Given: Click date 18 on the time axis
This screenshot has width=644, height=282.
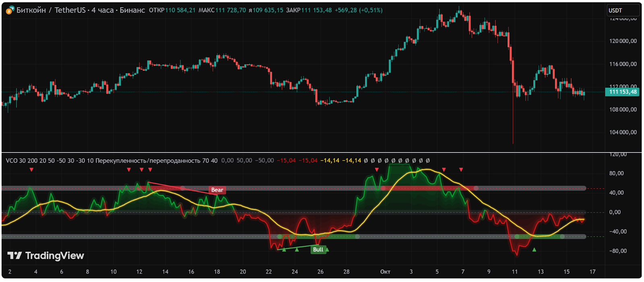Looking at the screenshot, I should tap(217, 272).
